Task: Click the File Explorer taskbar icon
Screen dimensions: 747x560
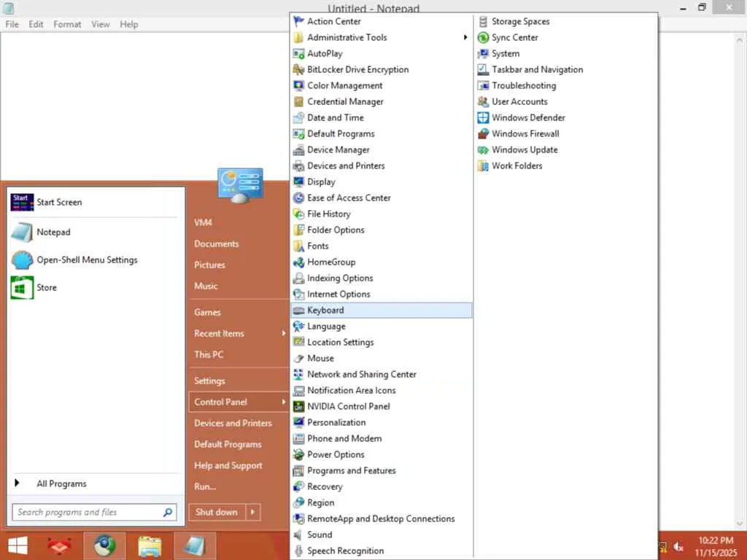Action: coord(150,545)
